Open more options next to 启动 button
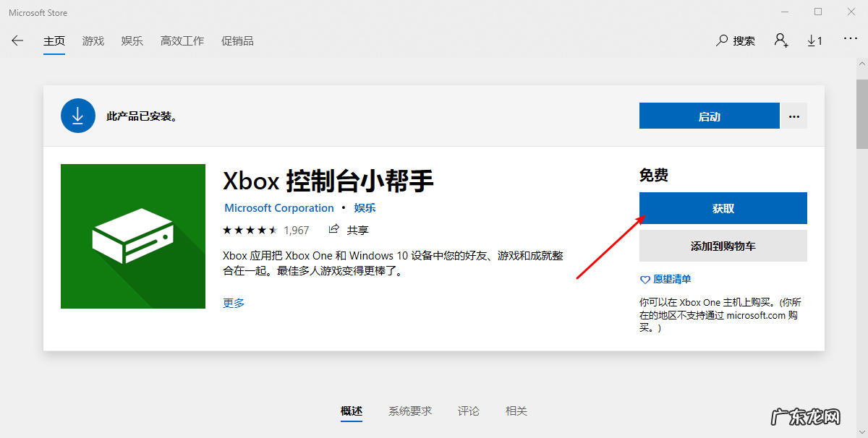868x438 pixels. click(793, 116)
